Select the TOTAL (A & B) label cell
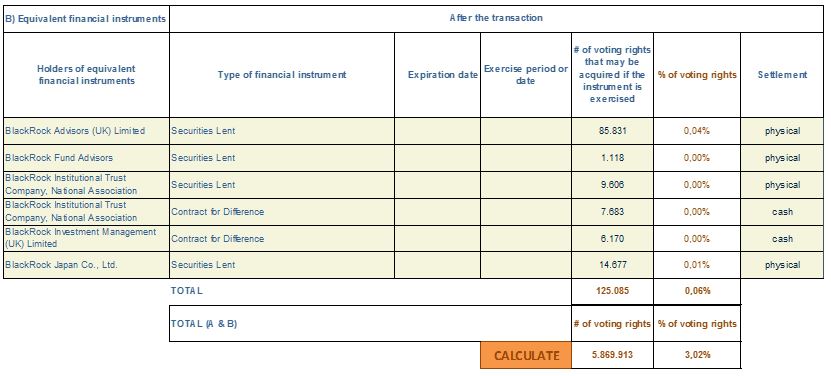The width and height of the screenshot is (831, 376). click(370, 323)
